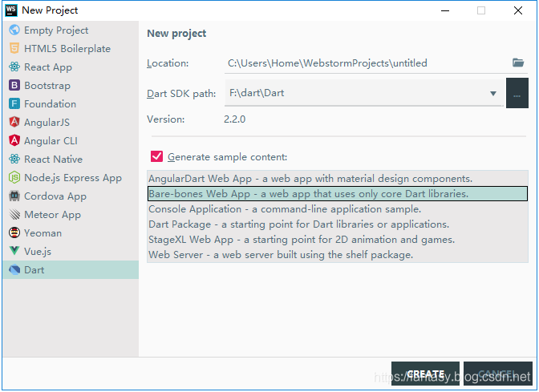Browse for project location folder icon
This screenshot has width=539, height=392.
518,63
